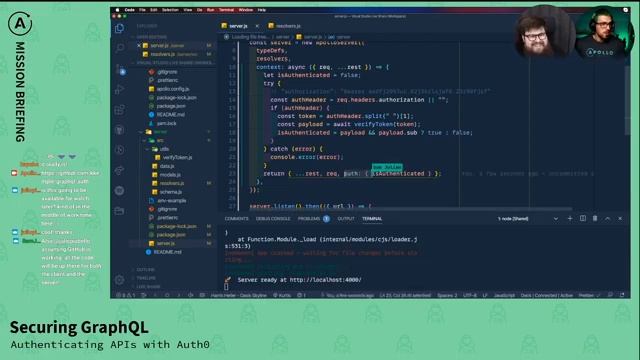Screen dimensions: 640x360
Task: Click the line and column status indicator
Action: tap(405, 295)
